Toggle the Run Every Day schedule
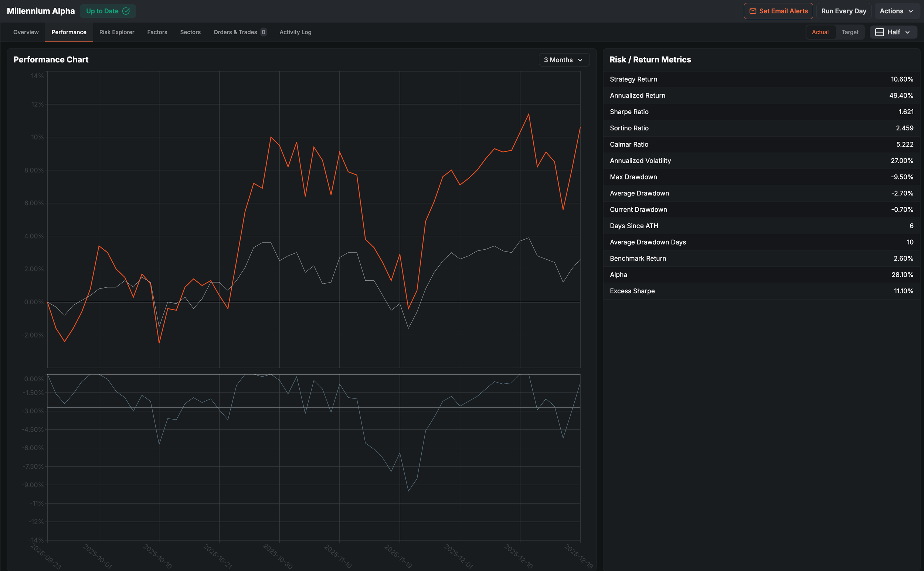Screen dimensions: 924x571 (843, 11)
